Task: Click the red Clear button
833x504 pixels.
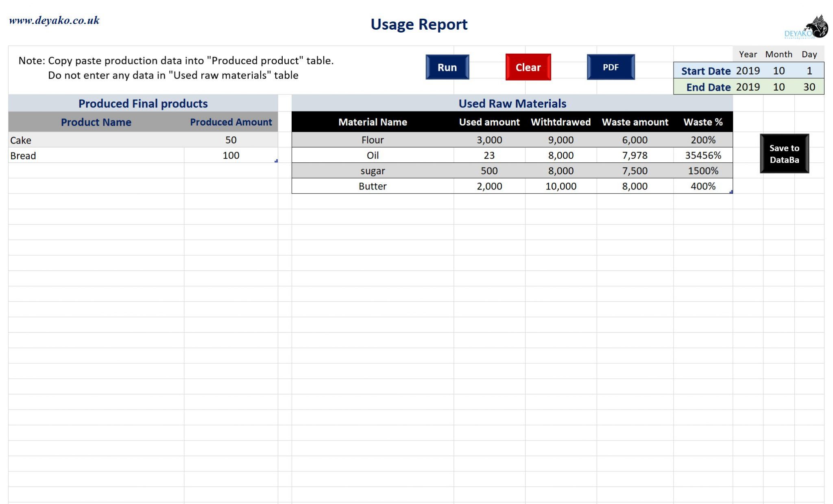Action: point(528,68)
